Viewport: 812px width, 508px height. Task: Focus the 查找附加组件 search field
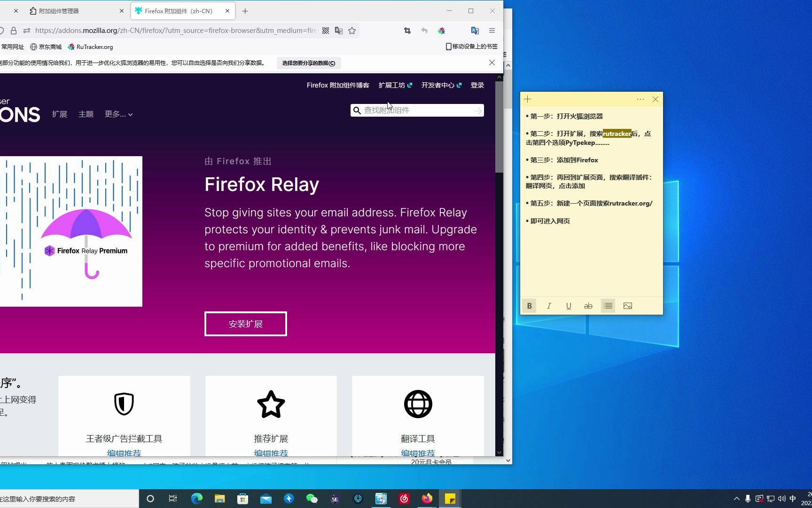(418, 110)
